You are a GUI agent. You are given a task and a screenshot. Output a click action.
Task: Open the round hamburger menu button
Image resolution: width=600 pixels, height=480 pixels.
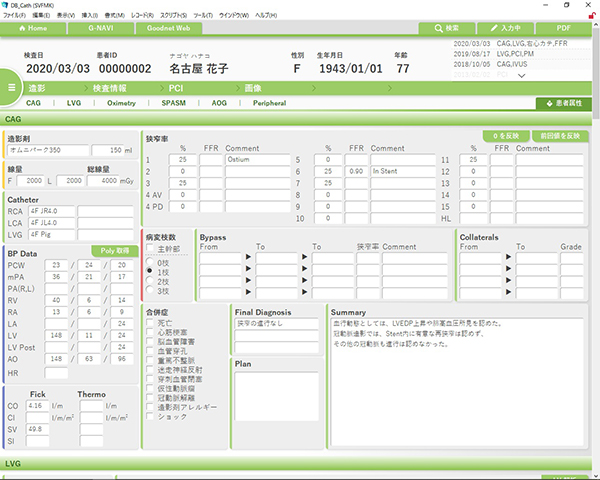click(x=10, y=88)
